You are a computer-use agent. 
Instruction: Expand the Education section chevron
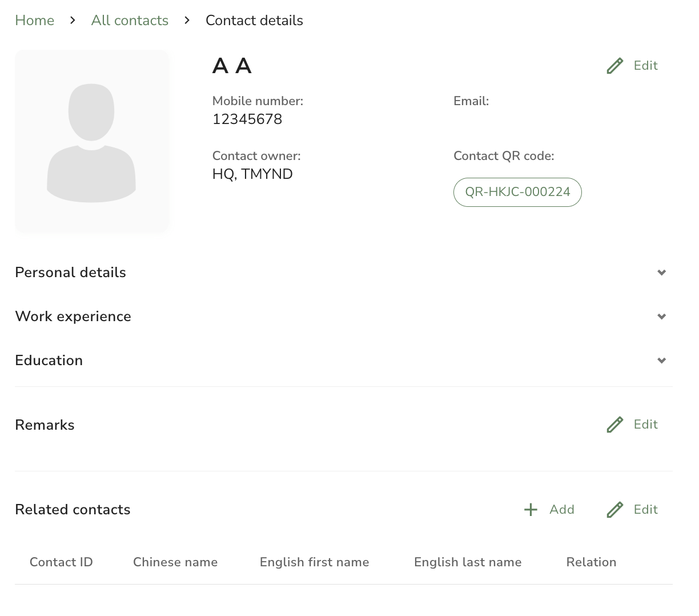click(x=661, y=361)
